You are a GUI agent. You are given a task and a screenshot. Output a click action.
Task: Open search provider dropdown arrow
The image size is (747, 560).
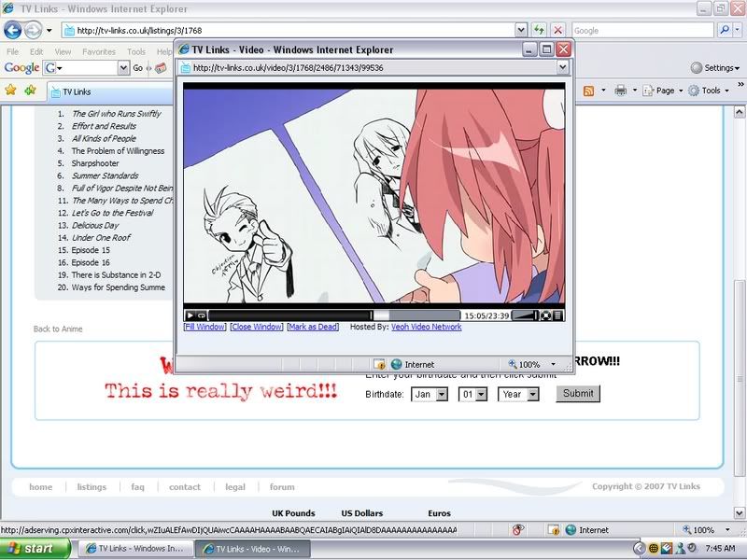click(x=738, y=30)
